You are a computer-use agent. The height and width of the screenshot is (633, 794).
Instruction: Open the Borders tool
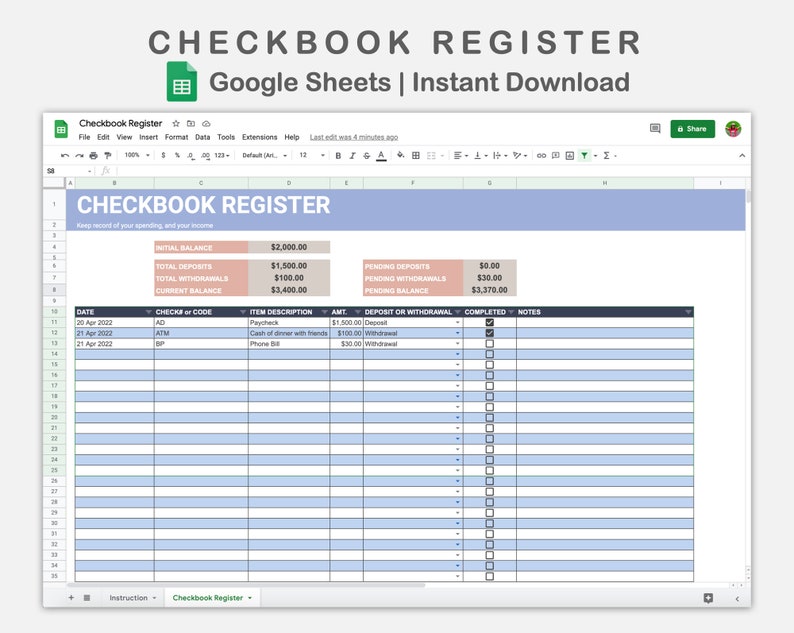coord(416,155)
